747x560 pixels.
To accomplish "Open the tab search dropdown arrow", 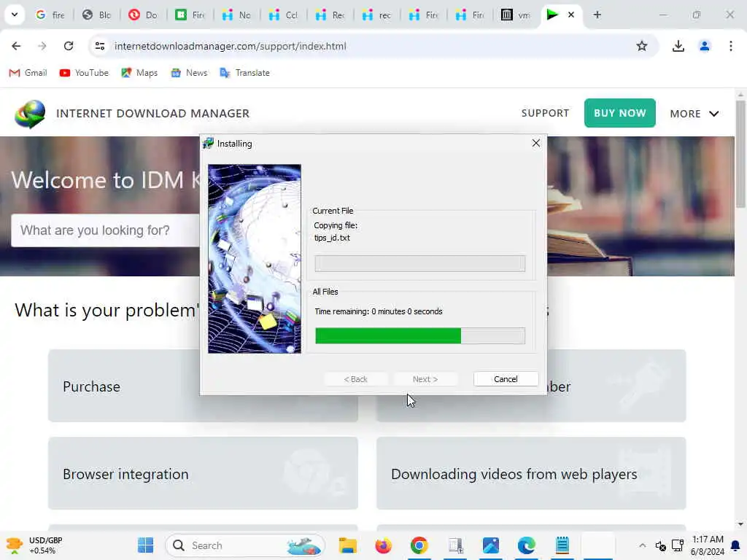I will 15,15.
